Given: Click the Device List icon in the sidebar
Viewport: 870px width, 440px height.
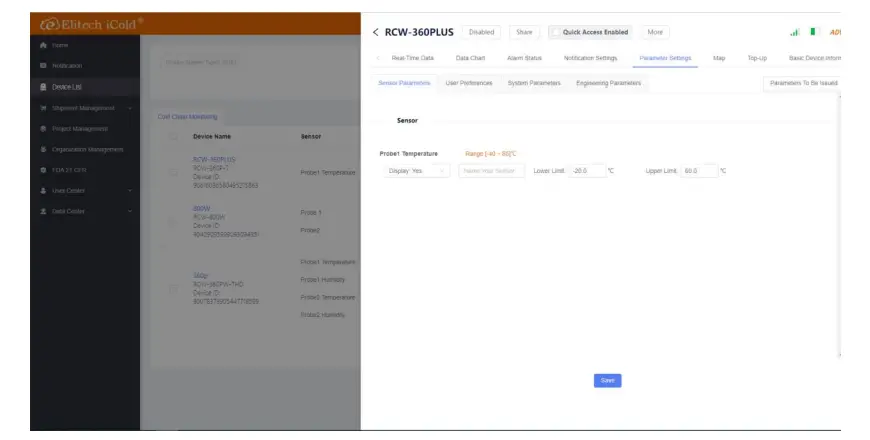Looking at the screenshot, I should pos(43,87).
